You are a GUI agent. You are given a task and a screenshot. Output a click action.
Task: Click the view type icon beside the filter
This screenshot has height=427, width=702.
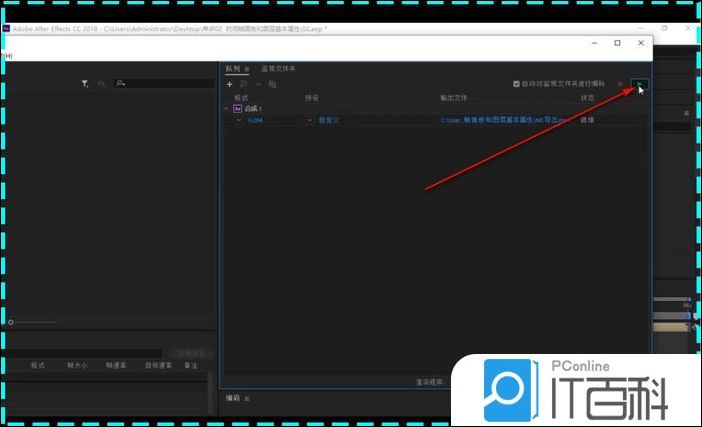(102, 84)
